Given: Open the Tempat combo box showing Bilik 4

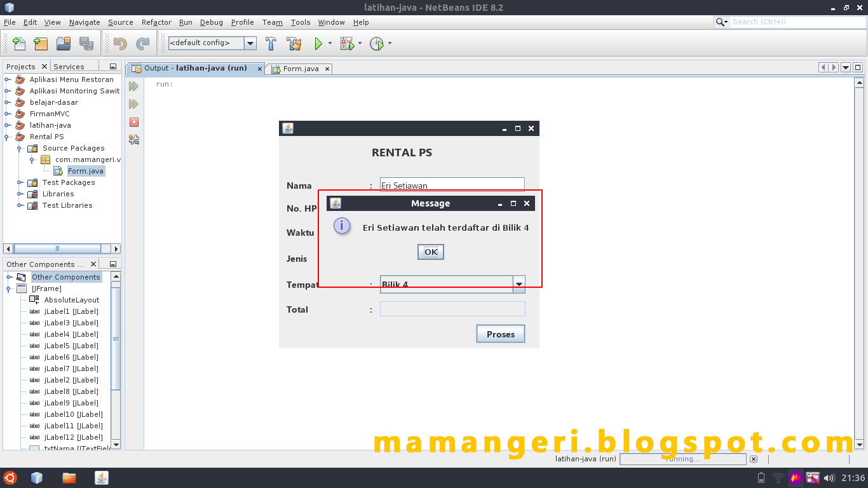Looking at the screenshot, I should click(518, 284).
